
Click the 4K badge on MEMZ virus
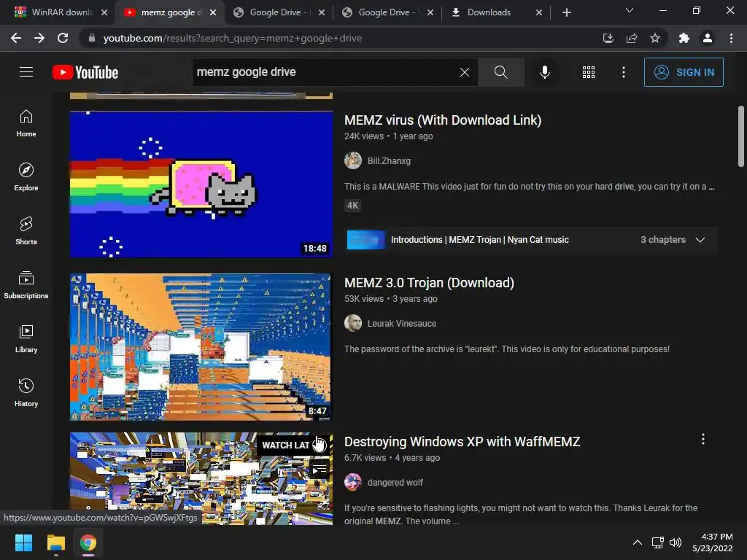(x=352, y=206)
